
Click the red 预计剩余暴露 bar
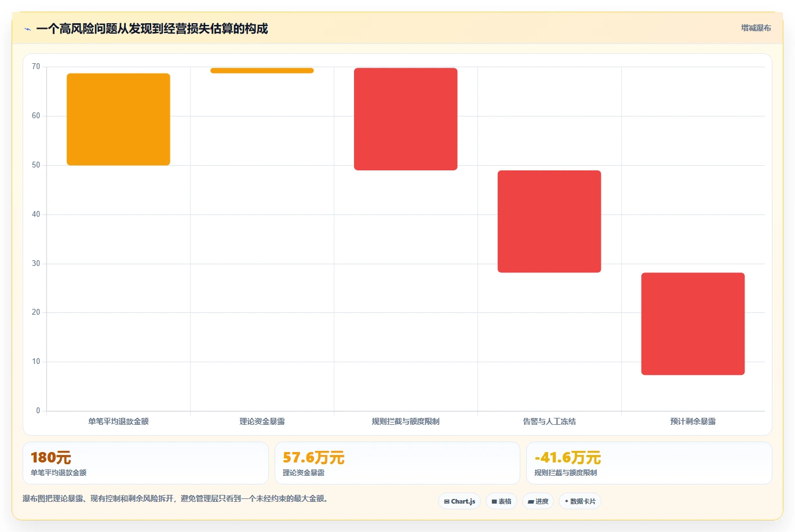click(693, 324)
